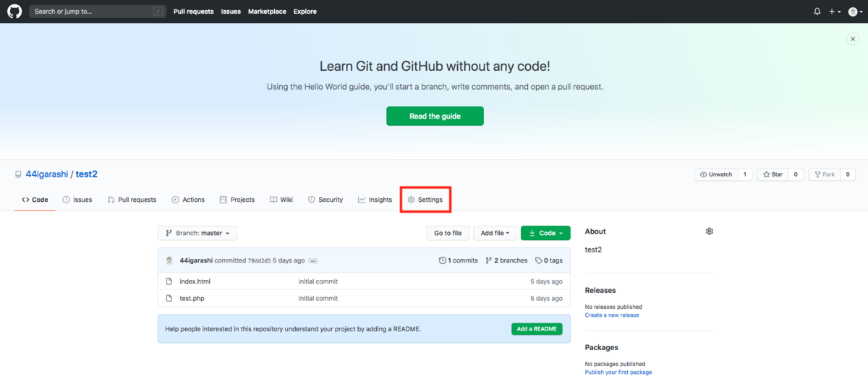The width and height of the screenshot is (868, 387).
Task: Open Pull requests in top navigation
Action: [x=193, y=12]
